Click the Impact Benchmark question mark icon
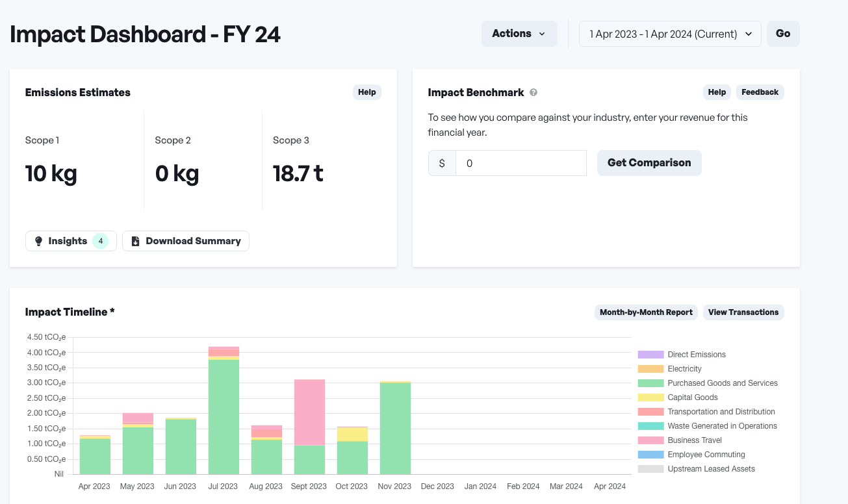Viewport: 848px width, 504px height. point(533,92)
